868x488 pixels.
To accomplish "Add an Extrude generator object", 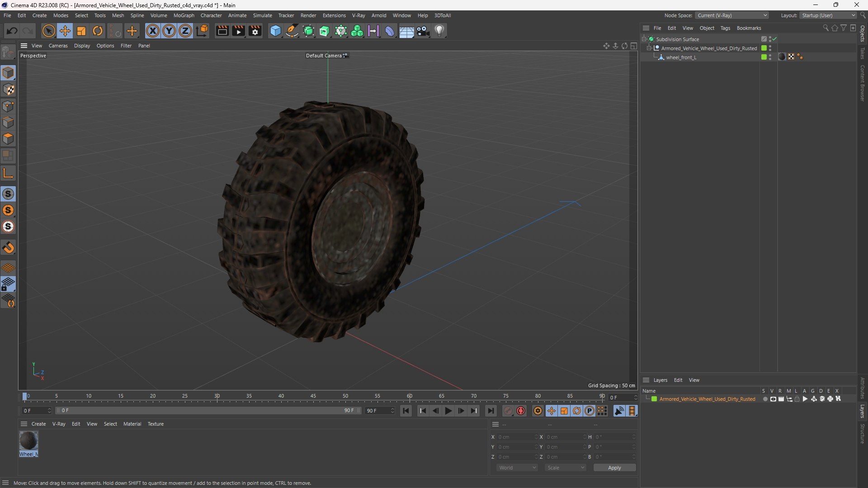I will click(325, 31).
